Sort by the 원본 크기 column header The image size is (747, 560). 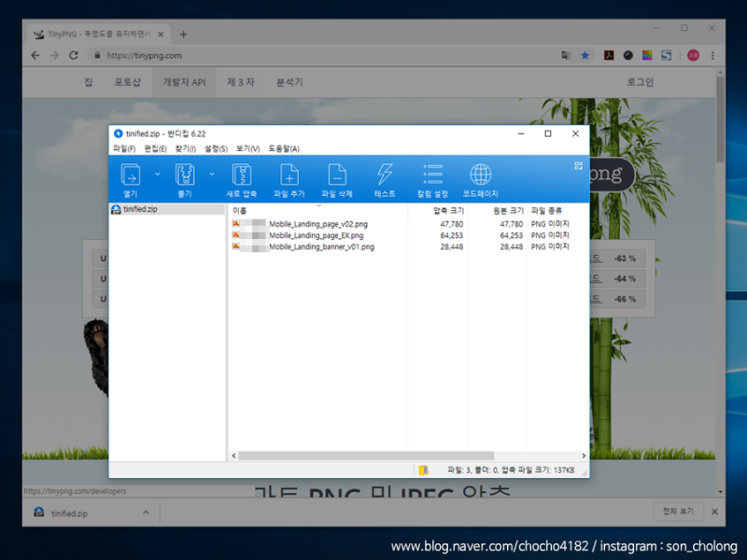(x=508, y=211)
